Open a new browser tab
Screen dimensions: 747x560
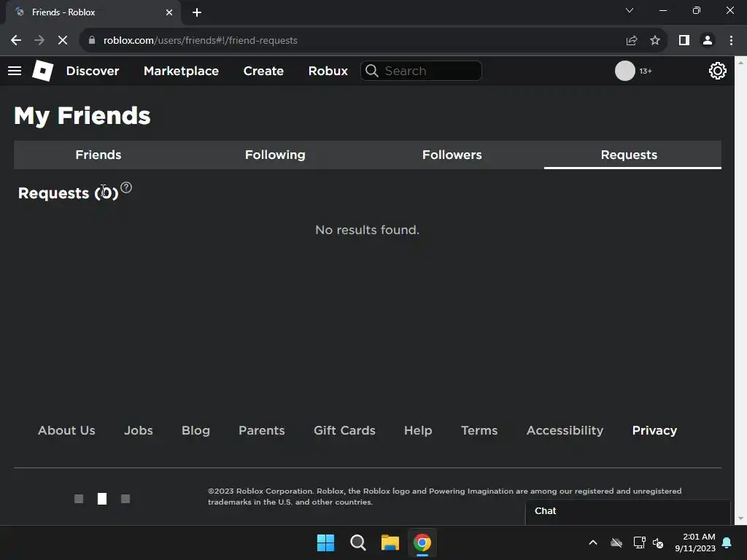[197, 12]
